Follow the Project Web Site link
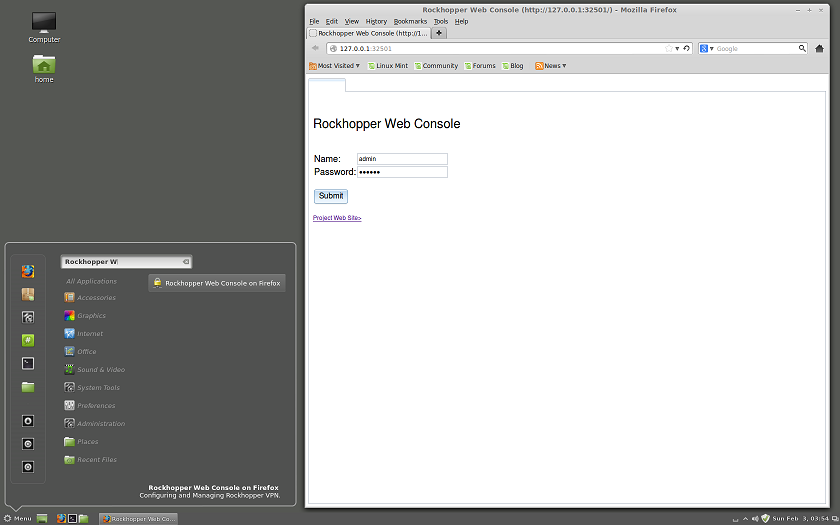840x525 pixels. tap(337, 217)
